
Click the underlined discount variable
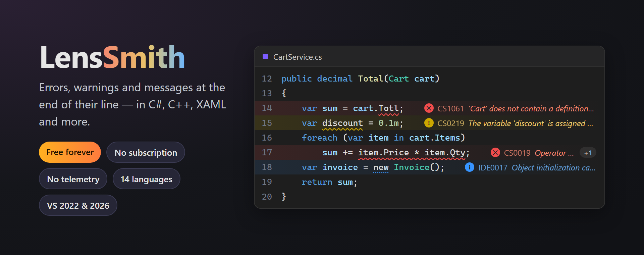point(342,123)
